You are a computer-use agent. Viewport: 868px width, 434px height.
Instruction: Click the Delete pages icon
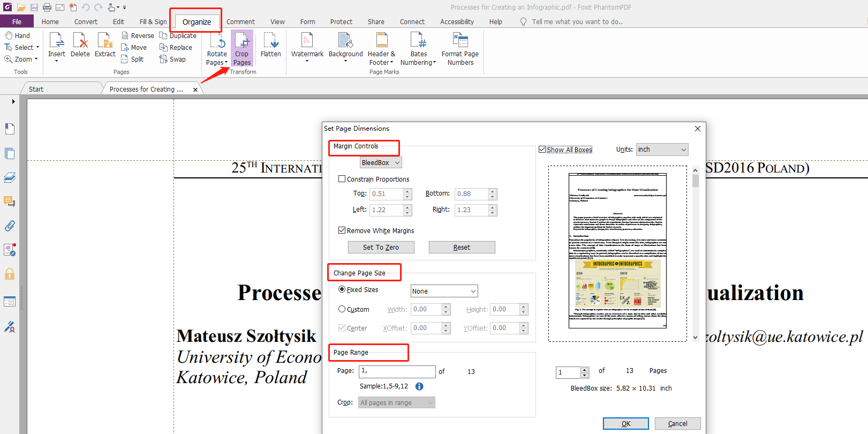pos(80,41)
